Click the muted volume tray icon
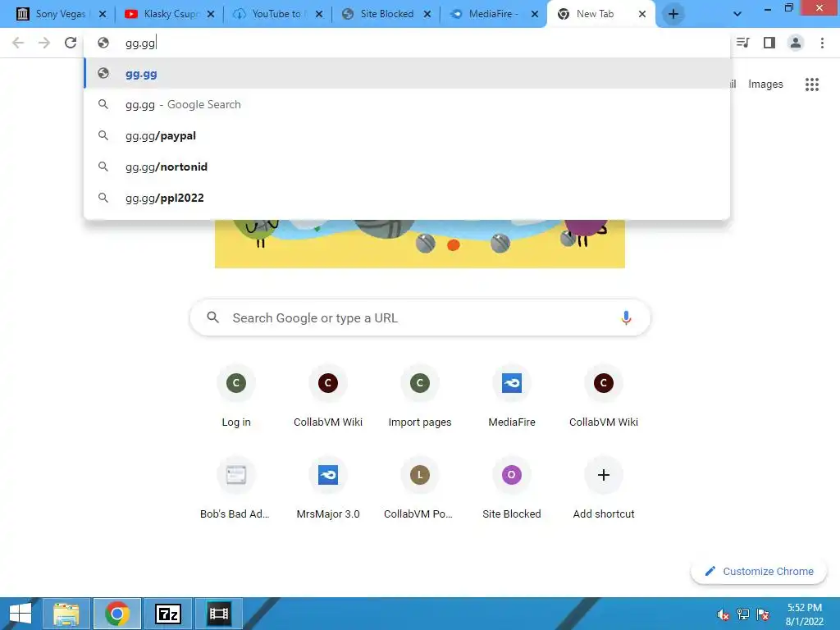 [x=723, y=614]
